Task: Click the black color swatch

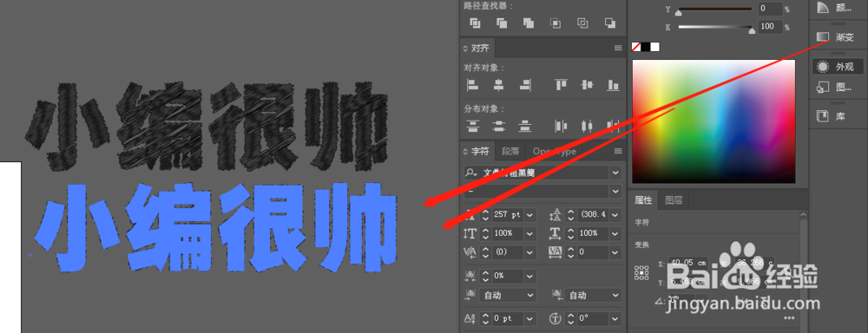Action: [646, 47]
